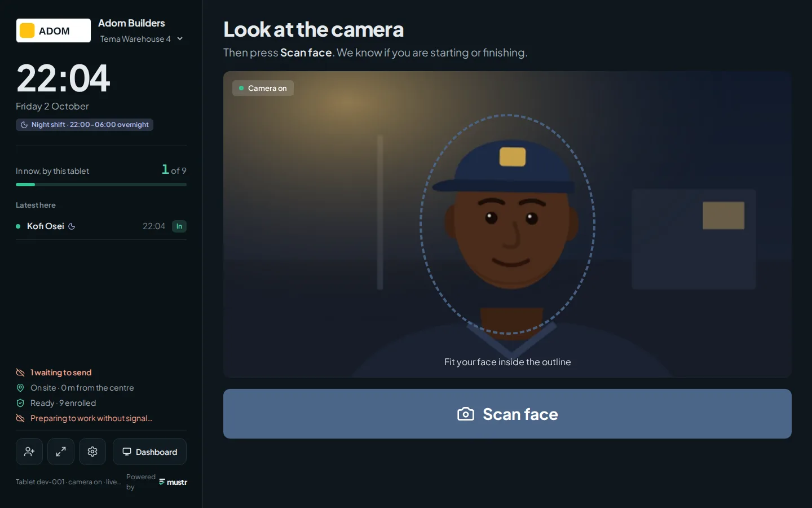Open the Dashboard button
Viewport: 812px width, 508px height.
(x=149, y=452)
